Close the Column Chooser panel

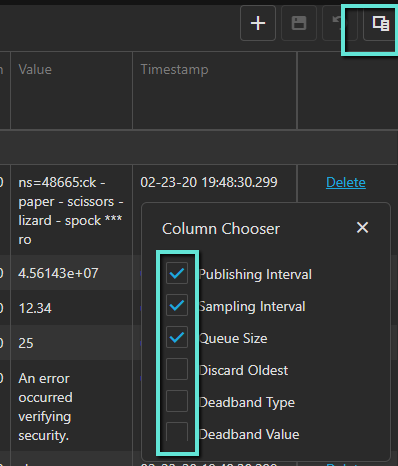(x=362, y=228)
